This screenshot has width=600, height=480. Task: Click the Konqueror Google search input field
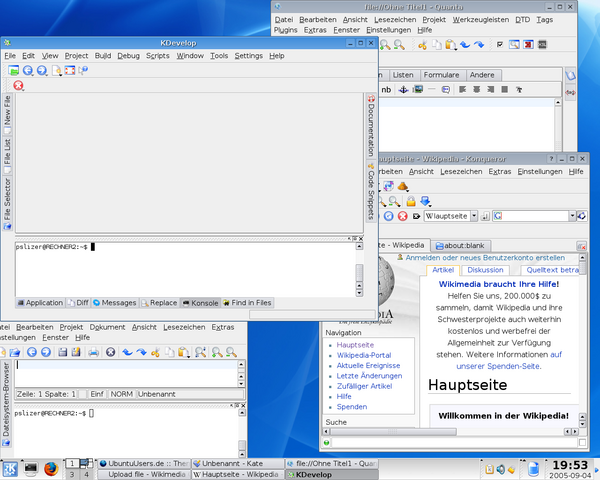(x=534, y=216)
